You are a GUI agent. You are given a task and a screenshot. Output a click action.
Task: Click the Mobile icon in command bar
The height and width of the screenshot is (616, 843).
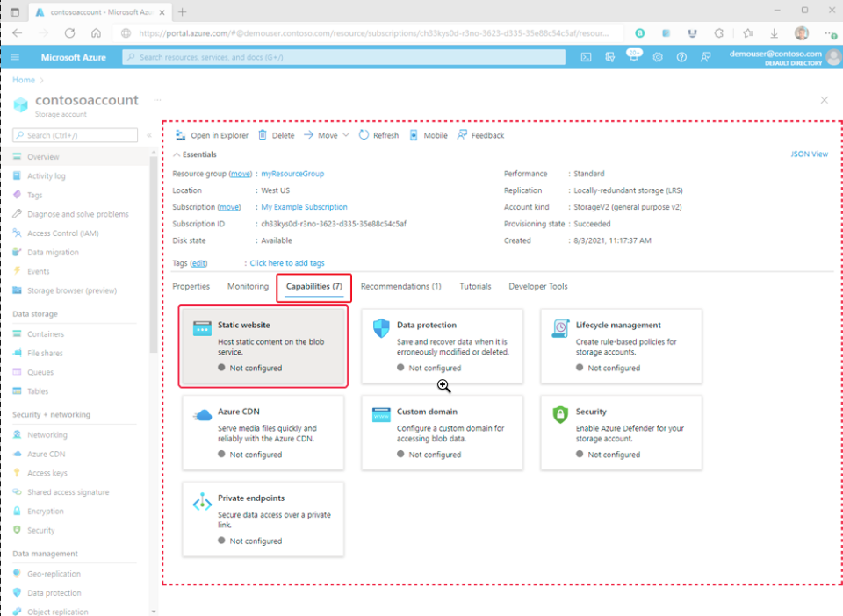click(414, 135)
